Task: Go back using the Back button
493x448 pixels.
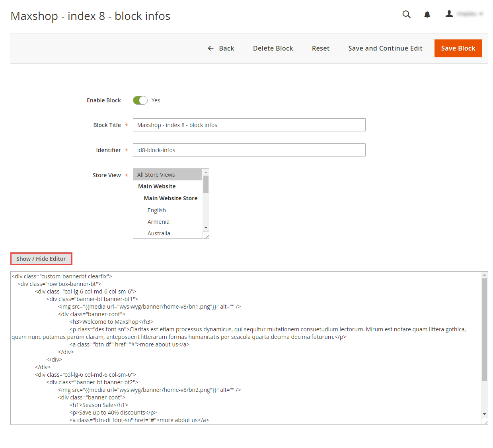Action: pyautogui.click(x=221, y=48)
